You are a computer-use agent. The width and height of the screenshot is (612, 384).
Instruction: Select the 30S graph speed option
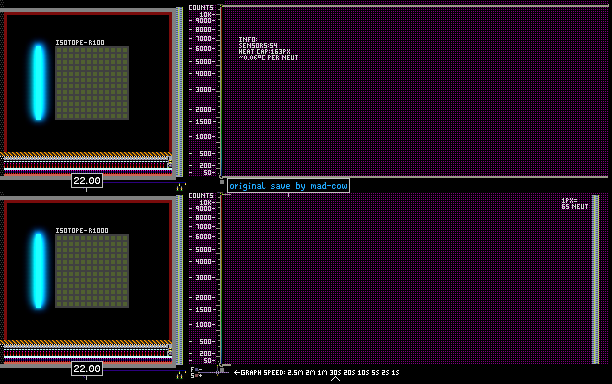point(335,373)
